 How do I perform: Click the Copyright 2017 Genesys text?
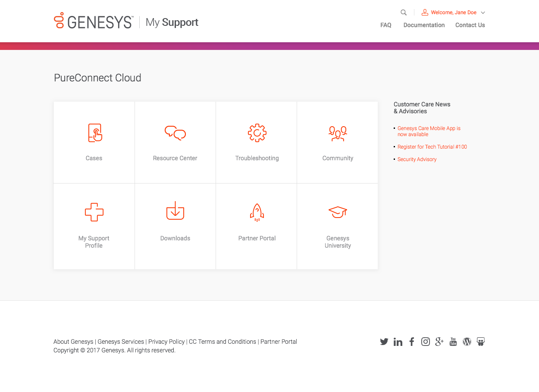114,350
